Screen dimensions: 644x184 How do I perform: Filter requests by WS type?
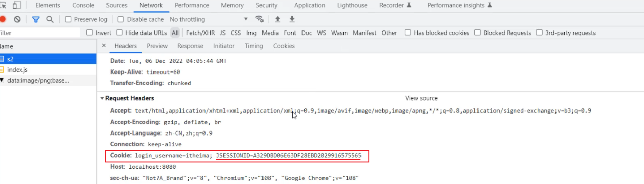[321, 33]
